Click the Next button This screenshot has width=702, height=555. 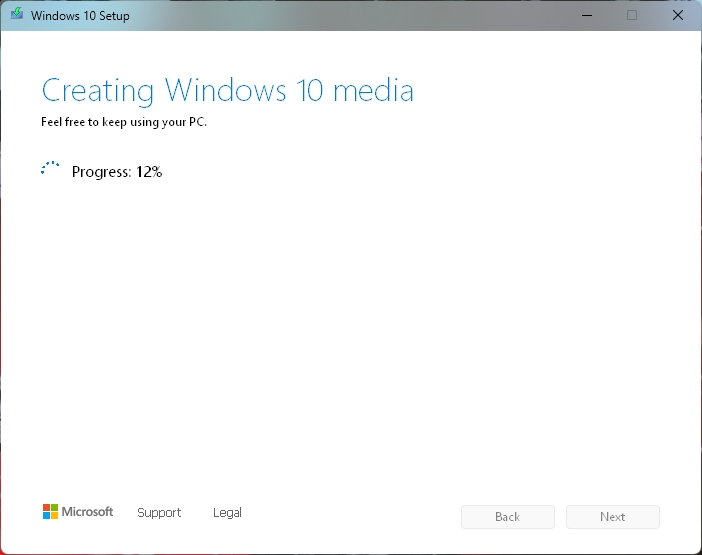[x=612, y=517]
